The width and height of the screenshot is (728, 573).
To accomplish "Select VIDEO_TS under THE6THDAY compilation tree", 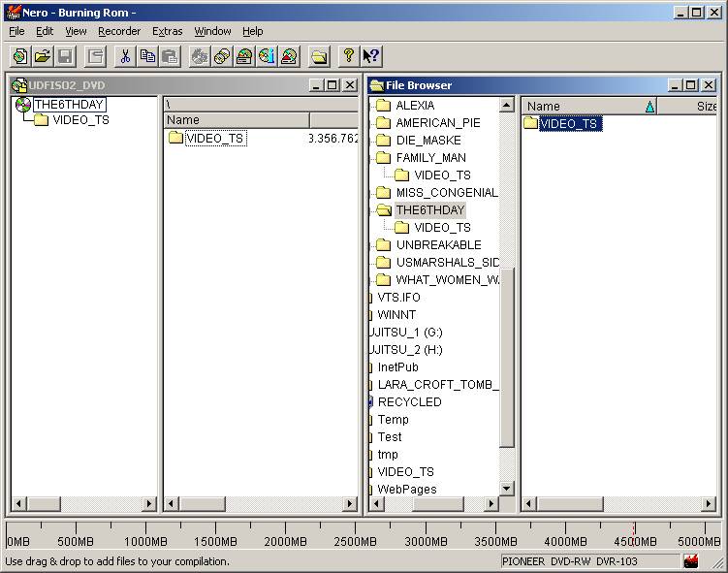I will pyautogui.click(x=80, y=120).
